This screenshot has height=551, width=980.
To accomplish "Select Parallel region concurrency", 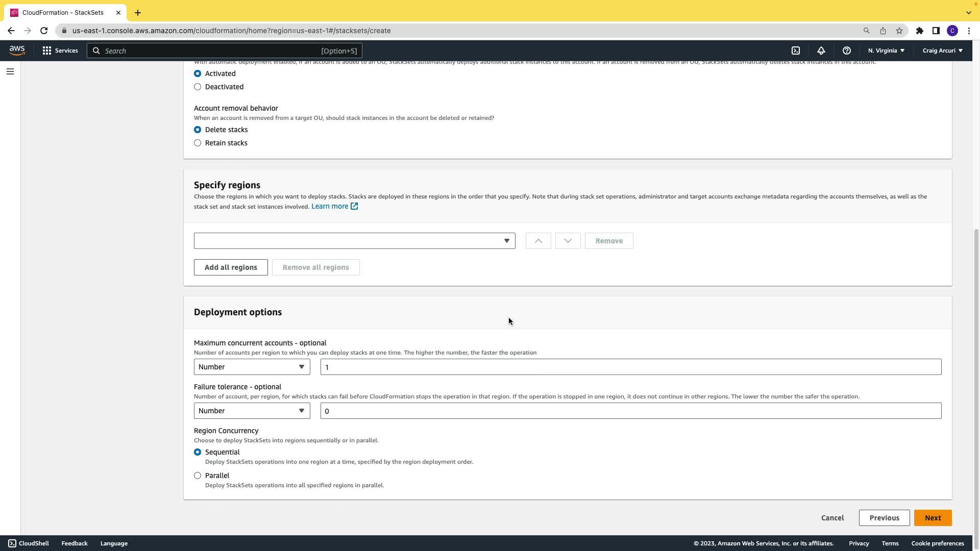I will click(x=198, y=475).
